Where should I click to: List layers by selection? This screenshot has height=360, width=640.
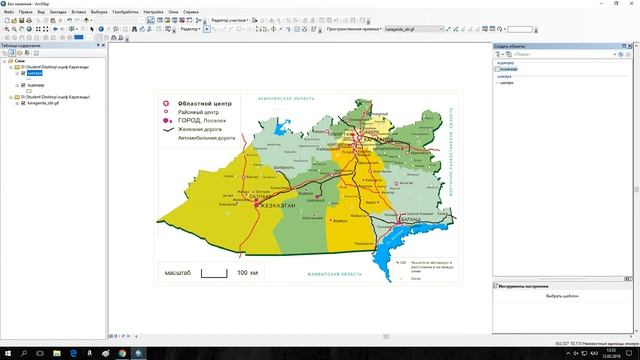[27, 53]
